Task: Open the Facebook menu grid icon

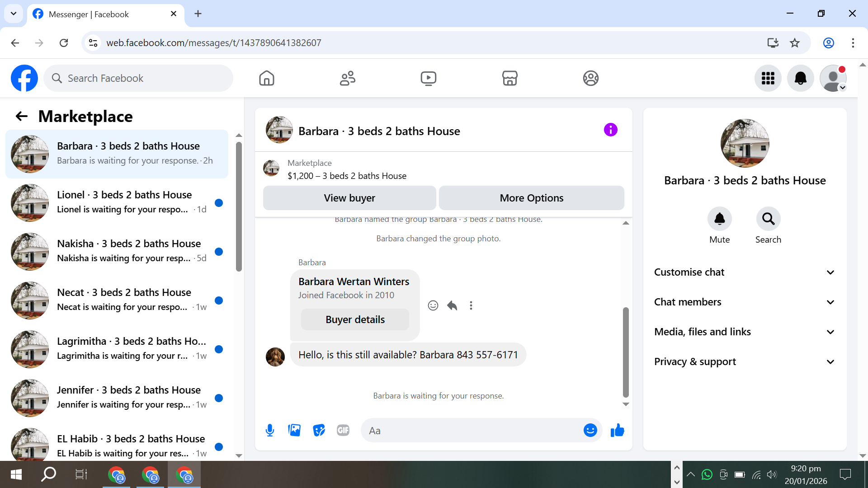Action: tap(768, 78)
